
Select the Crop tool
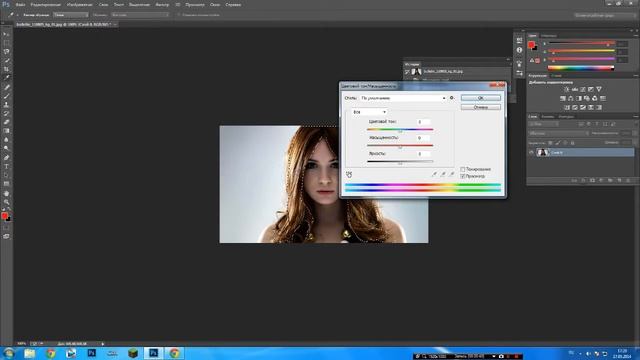6,69
